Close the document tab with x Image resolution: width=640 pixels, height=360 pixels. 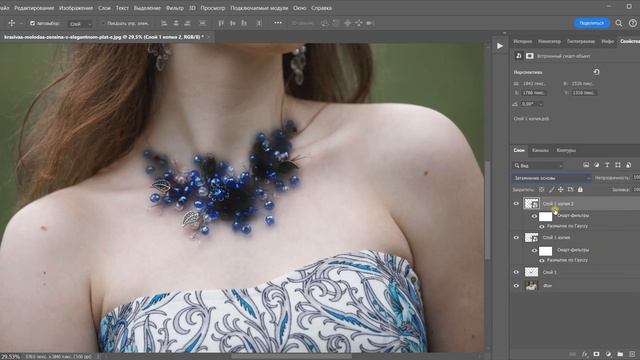point(208,37)
